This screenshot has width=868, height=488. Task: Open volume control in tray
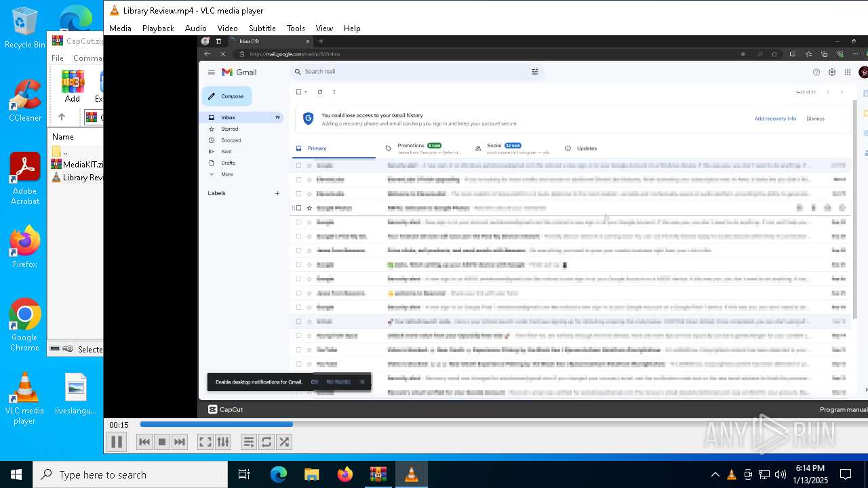[x=781, y=474]
